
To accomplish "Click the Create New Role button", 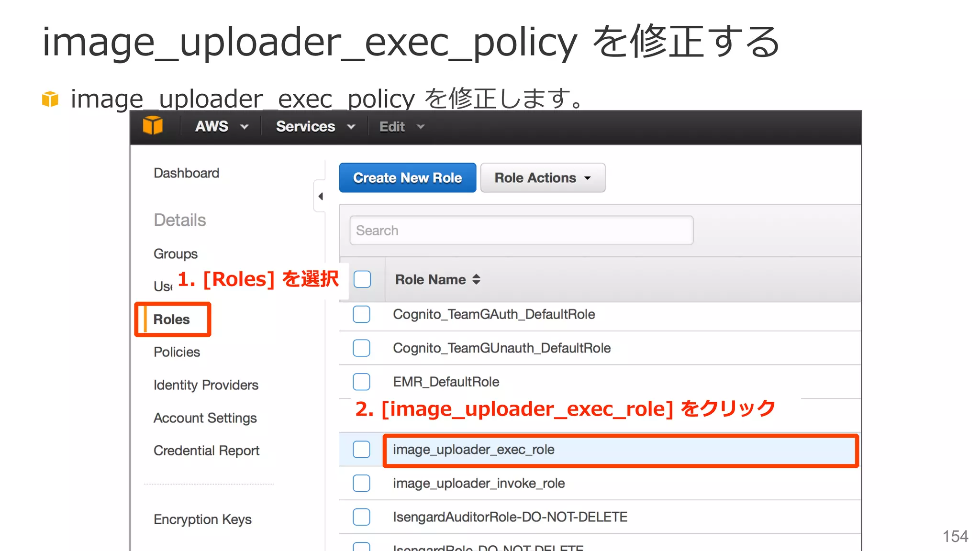I will [408, 178].
